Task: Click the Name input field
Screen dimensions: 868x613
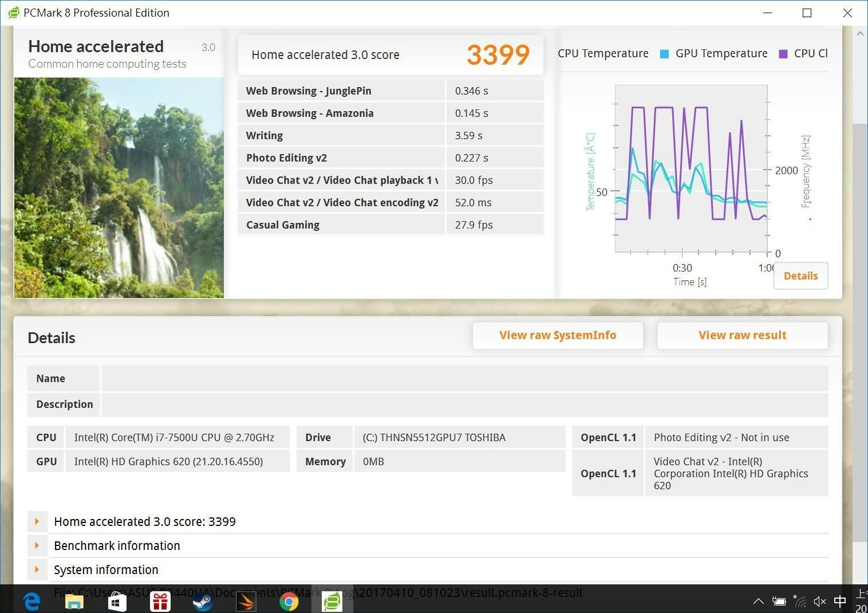Action: [x=464, y=378]
